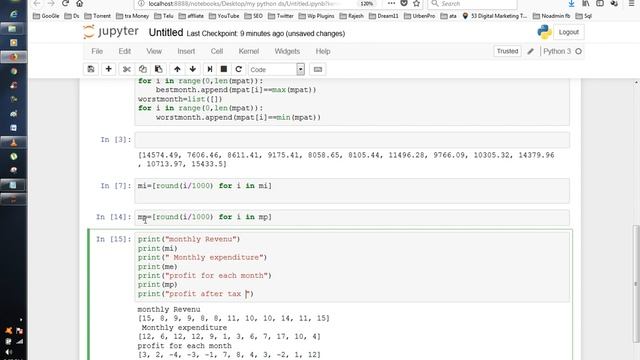Open page actions three-dots menu
The height and width of the screenshot is (360, 640).
click(391, 3)
